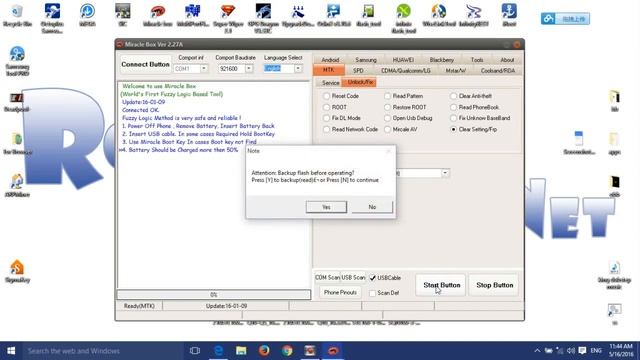Switch to the HUAWEI tab
This screenshot has height=360, width=640.
coord(403,60)
